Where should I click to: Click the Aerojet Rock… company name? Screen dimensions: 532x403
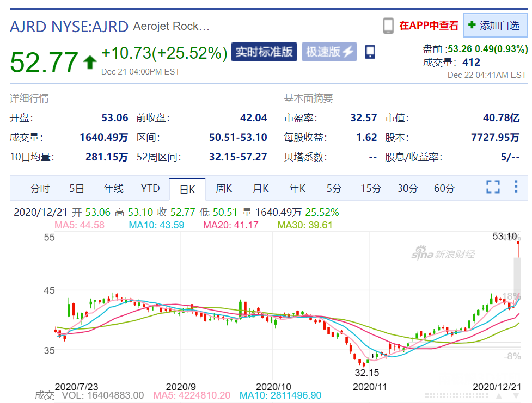click(x=172, y=26)
